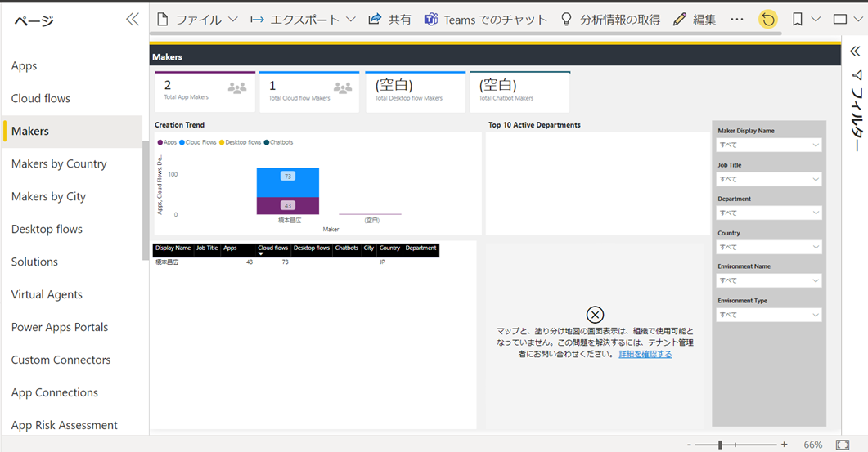This screenshot has width=868, height=452.
Task: Toggle Apps legend item in Creation Trend
Action: [x=167, y=142]
